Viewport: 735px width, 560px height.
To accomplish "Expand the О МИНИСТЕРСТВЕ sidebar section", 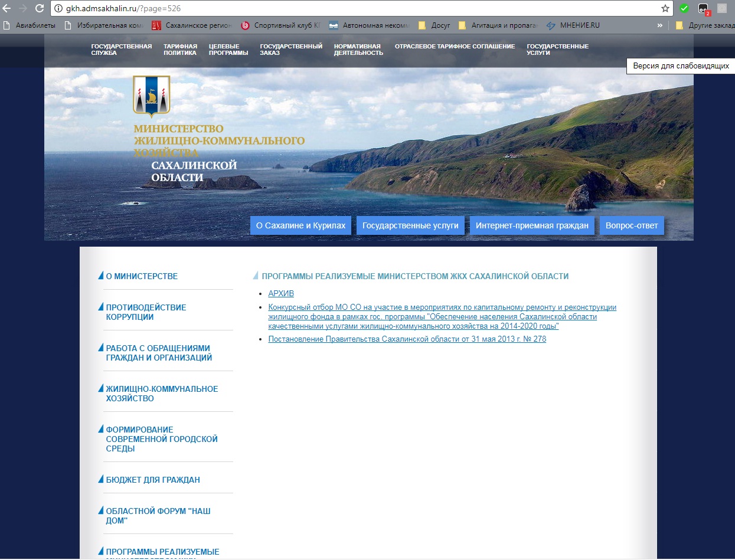I will pos(142,276).
